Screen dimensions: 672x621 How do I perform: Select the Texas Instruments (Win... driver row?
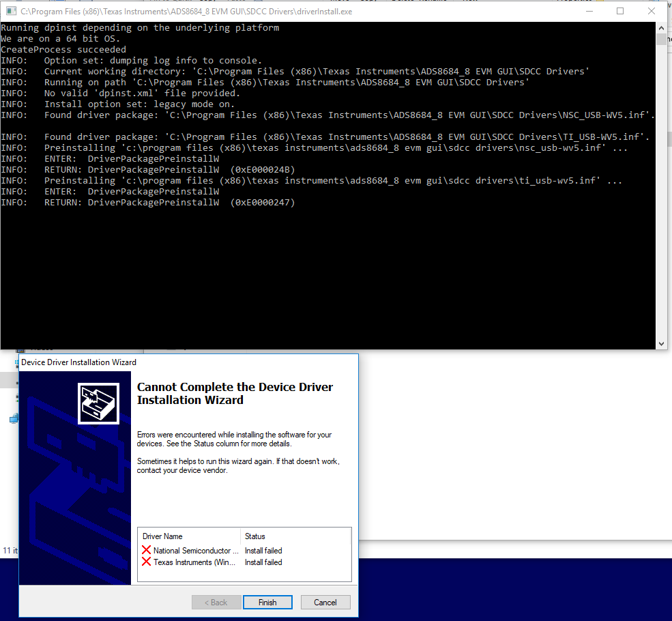coord(244,562)
